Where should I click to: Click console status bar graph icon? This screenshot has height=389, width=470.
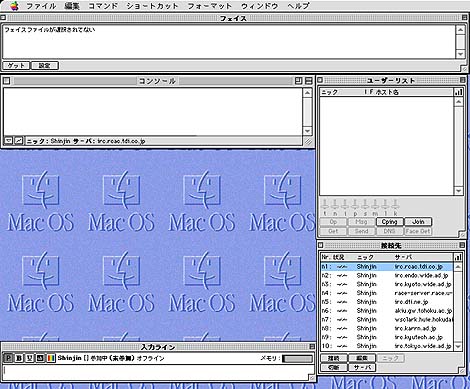click(x=19, y=141)
